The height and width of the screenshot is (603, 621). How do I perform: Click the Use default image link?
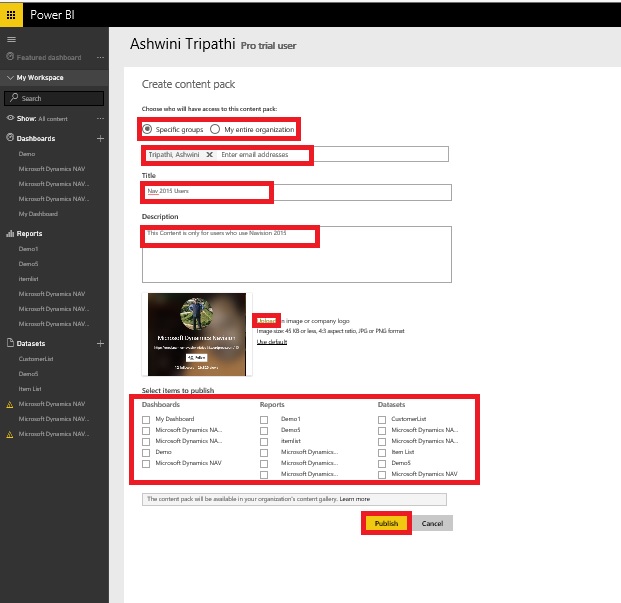point(271,342)
